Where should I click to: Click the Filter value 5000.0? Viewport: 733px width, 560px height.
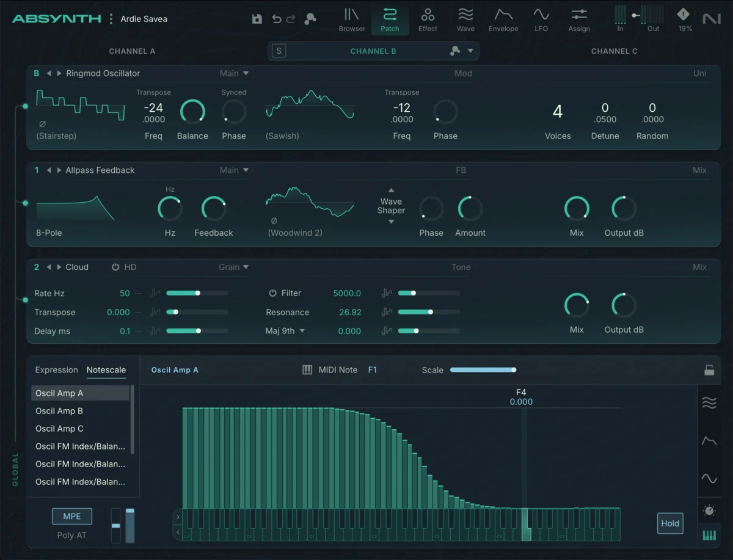tap(347, 293)
